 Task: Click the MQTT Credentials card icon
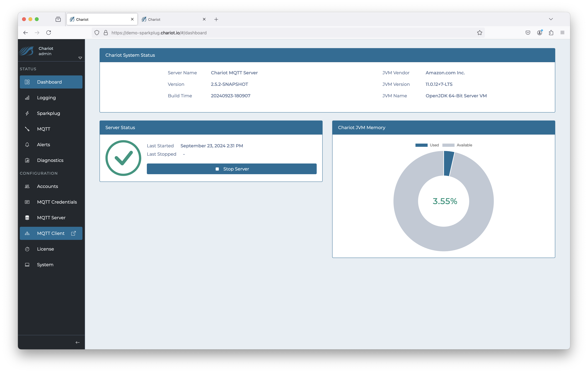(27, 202)
